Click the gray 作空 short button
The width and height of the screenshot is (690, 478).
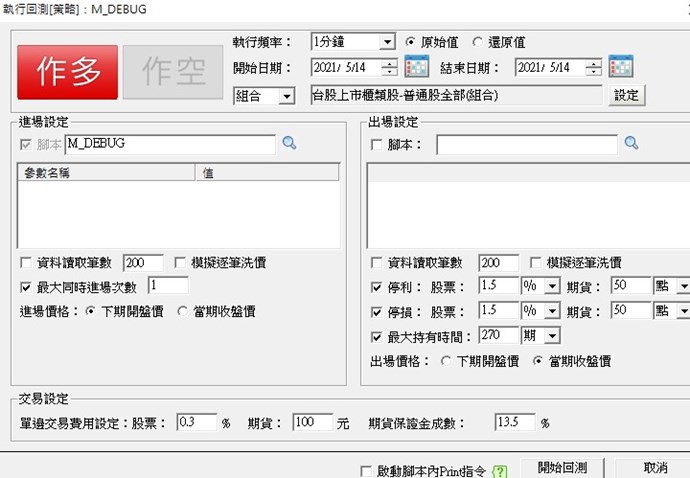point(173,71)
